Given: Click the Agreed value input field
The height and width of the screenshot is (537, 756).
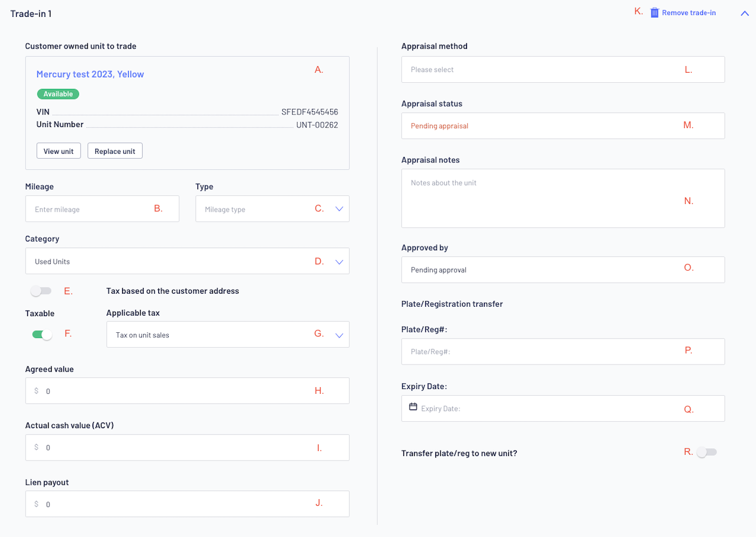Looking at the screenshot, I should tap(187, 391).
